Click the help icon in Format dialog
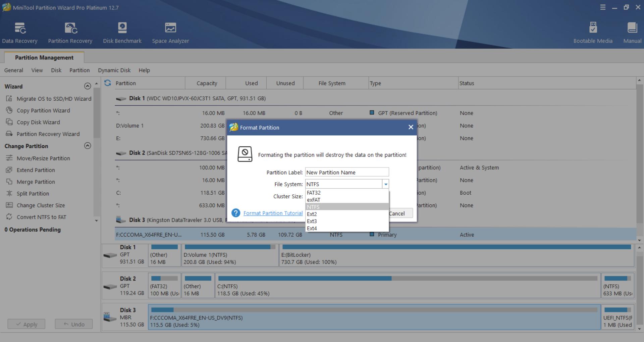 tap(236, 213)
